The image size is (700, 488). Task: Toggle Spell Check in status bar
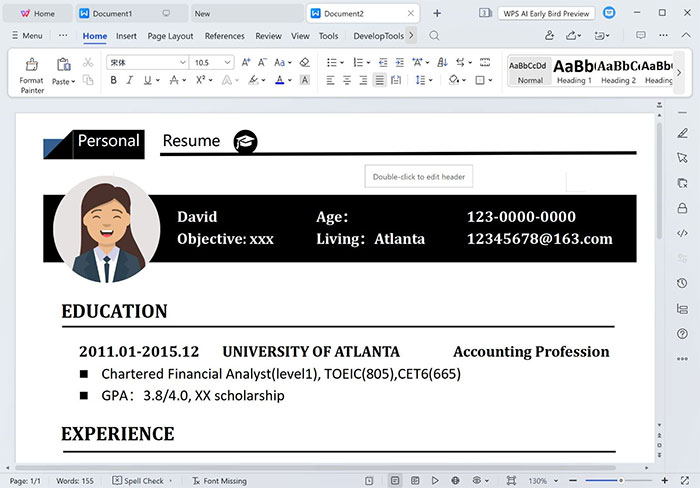tap(138, 481)
